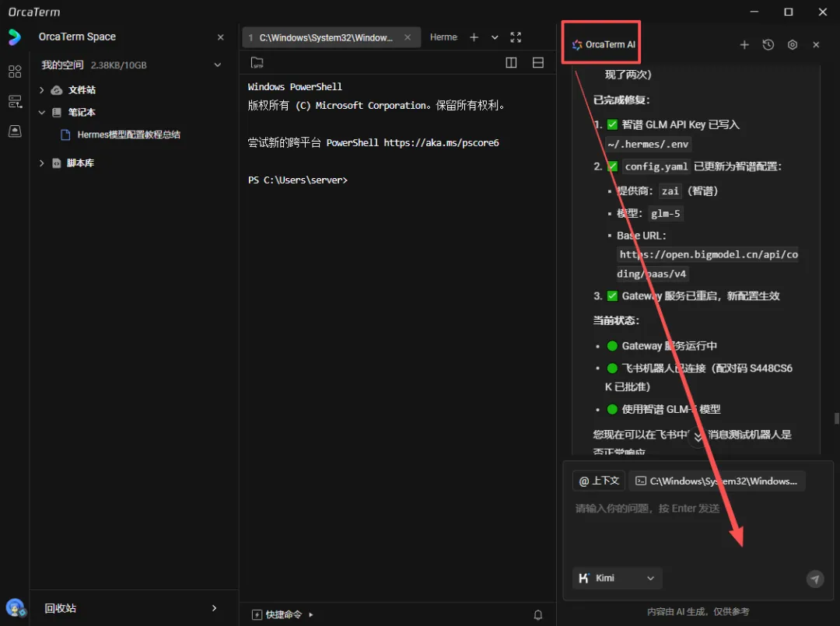840x626 pixels.
Task: Click the ~/.hermes/.env code text
Action: [648, 144]
